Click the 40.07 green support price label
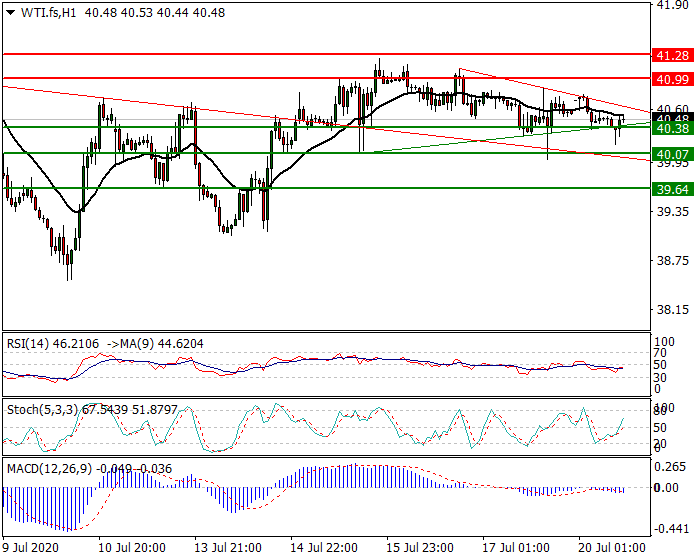Screen dimensions: 700x560 tap(673, 155)
